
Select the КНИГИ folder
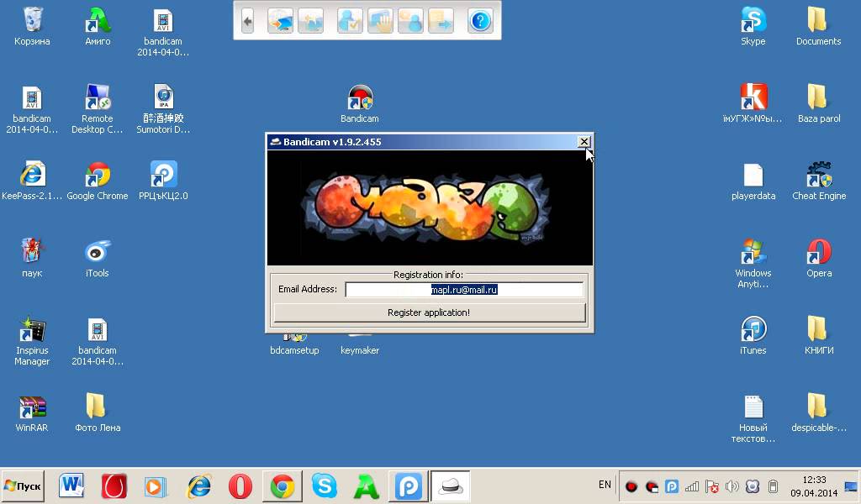(819, 336)
